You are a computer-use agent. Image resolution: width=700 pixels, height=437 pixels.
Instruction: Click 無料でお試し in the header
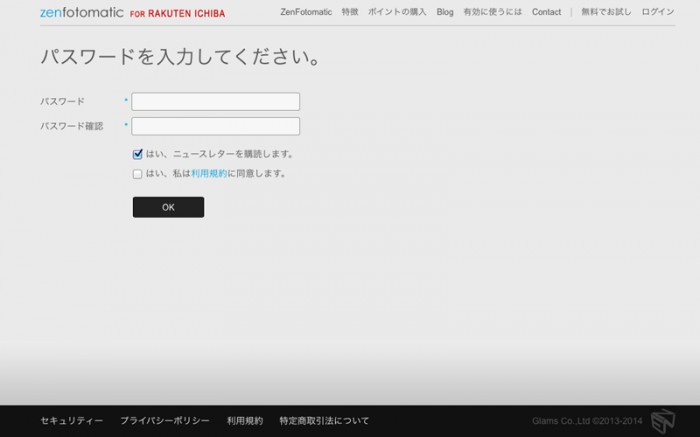pos(606,13)
